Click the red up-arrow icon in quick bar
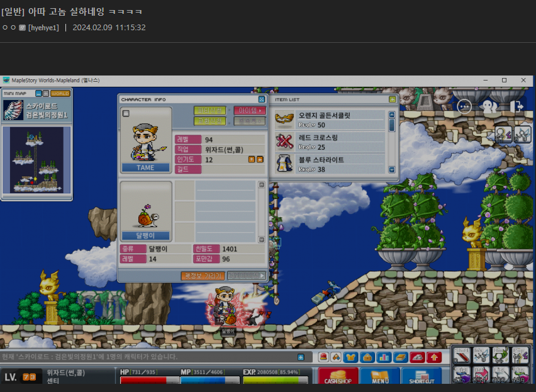 point(434,357)
